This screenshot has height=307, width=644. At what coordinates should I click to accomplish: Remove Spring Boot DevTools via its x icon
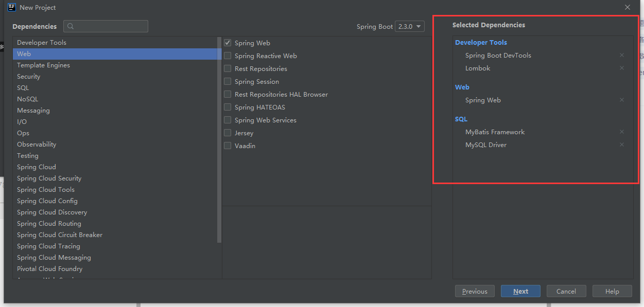coord(621,55)
